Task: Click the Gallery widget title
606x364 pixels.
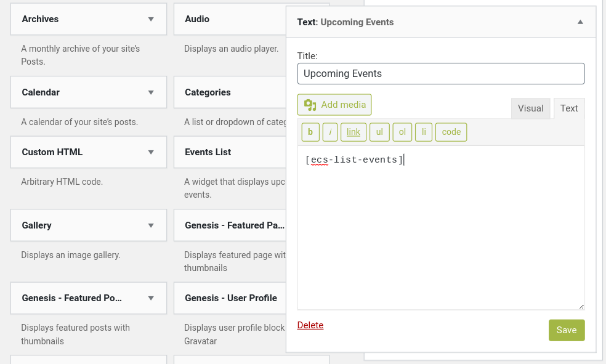Action: 36,225
